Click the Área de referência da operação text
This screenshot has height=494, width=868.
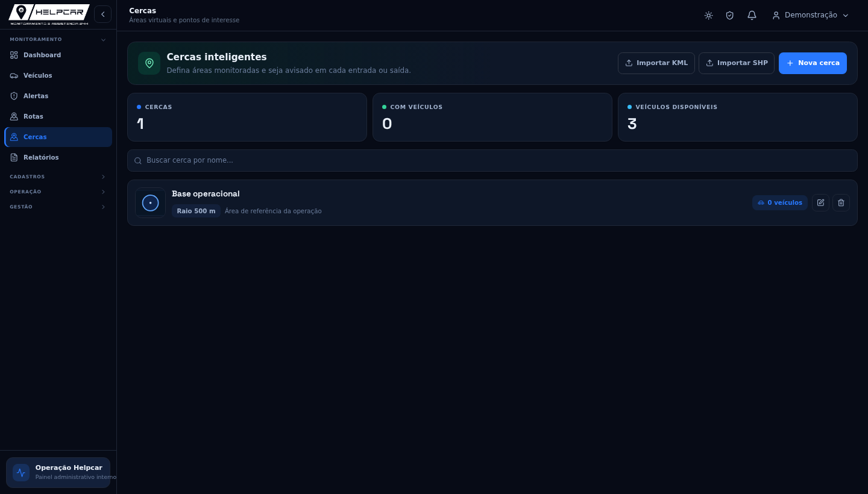[273, 211]
